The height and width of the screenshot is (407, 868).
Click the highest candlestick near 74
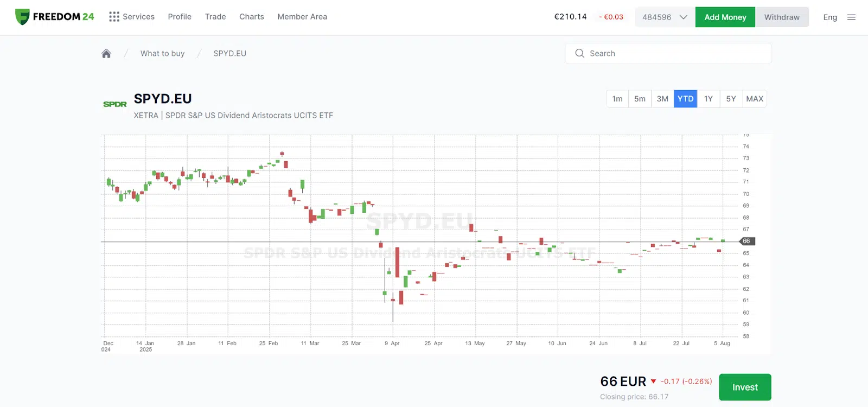[282, 154]
